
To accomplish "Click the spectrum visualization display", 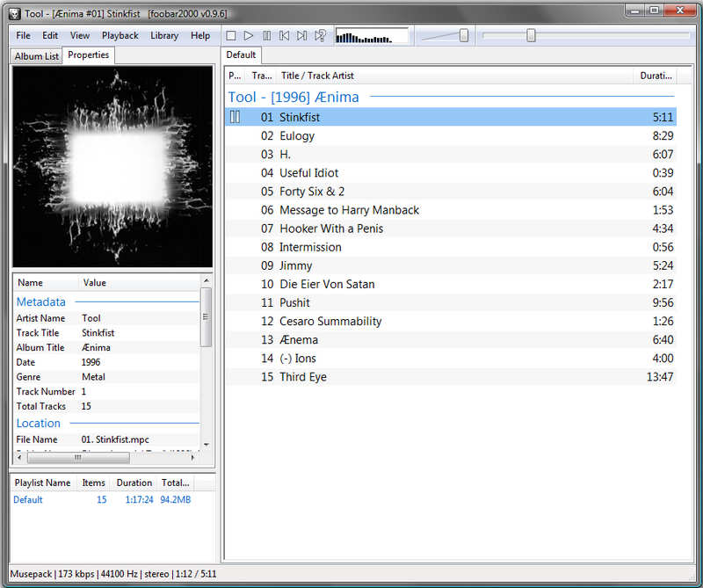I will tap(372, 35).
